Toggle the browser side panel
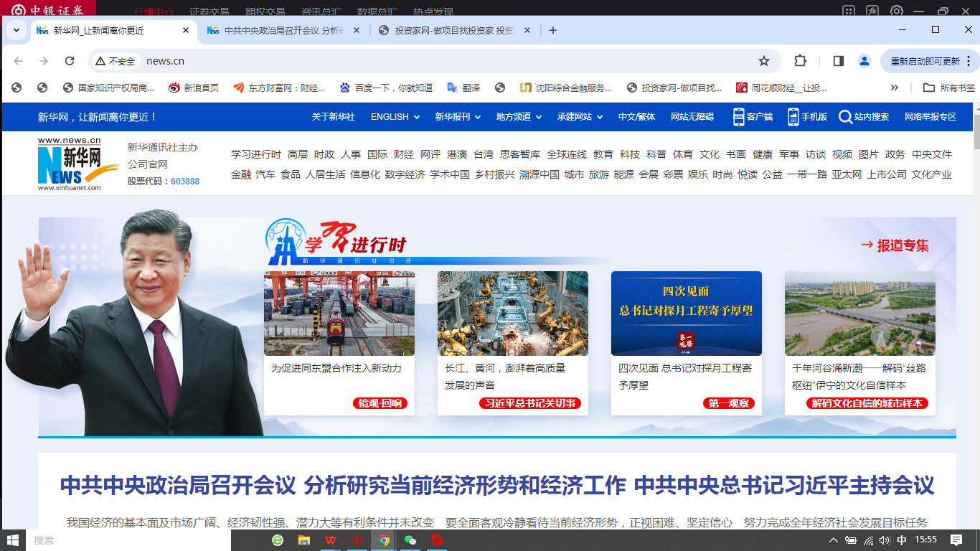This screenshot has width=980, height=551. (x=838, y=61)
